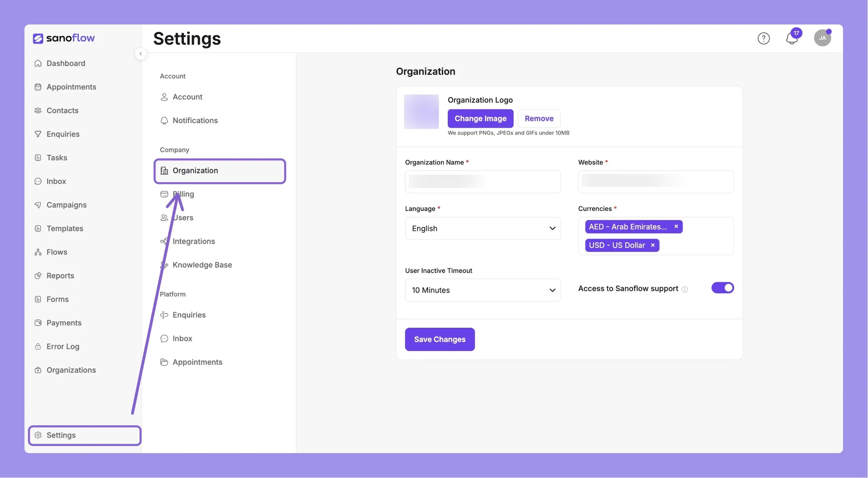Viewport: 868px width, 478px height.
Task: Select Organization in the Company section
Action: (220, 171)
